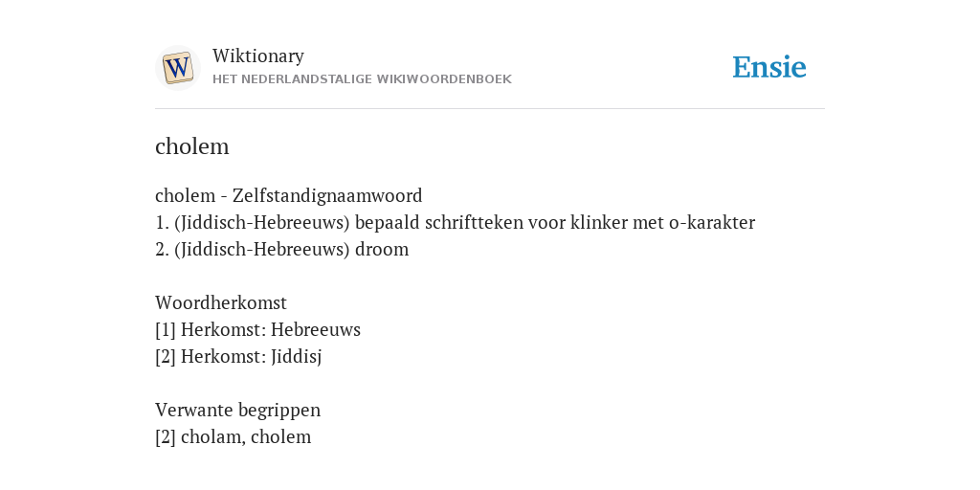Select the subtitle 'Het Nederlandstalige Wikiwoordenboek'
Image resolution: width=980 pixels, height=490 pixels.
[362, 79]
